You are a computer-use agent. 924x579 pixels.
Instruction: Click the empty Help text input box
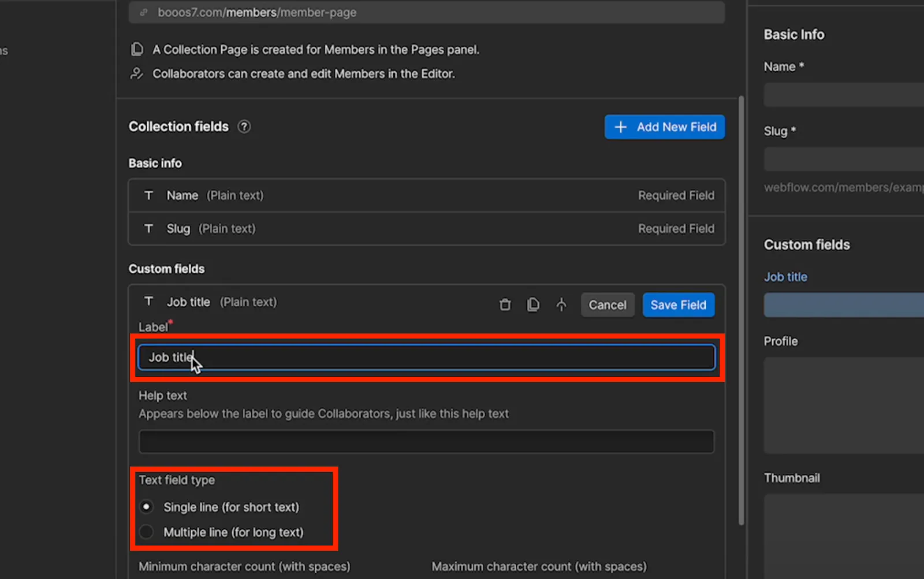pos(427,441)
